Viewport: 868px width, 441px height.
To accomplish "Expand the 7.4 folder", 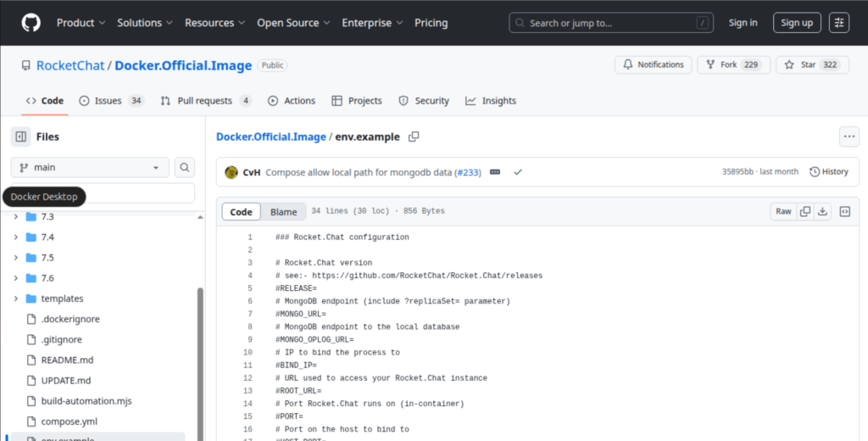I will point(15,237).
